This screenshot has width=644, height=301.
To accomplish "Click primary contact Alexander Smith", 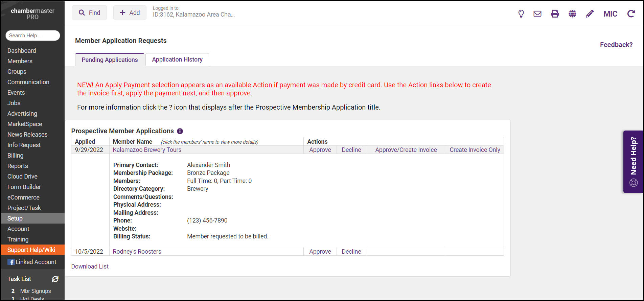I will [209, 165].
